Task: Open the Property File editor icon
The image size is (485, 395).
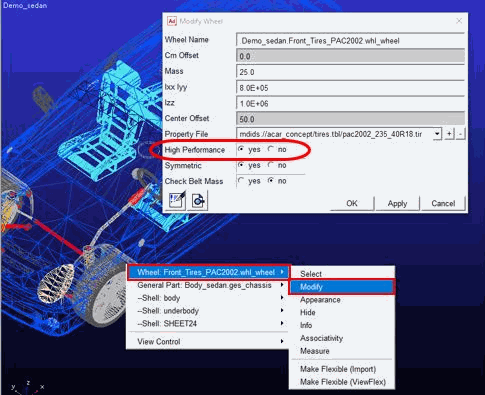Action: [177, 200]
